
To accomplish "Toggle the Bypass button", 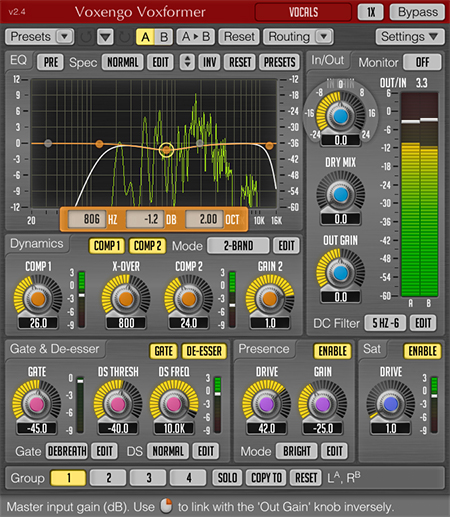I will click(x=417, y=12).
